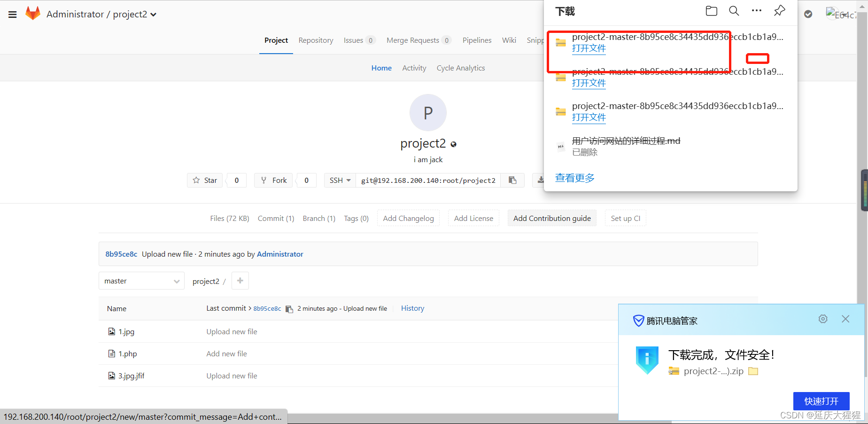Open file 1.php
The image size is (868, 424).
[128, 354]
